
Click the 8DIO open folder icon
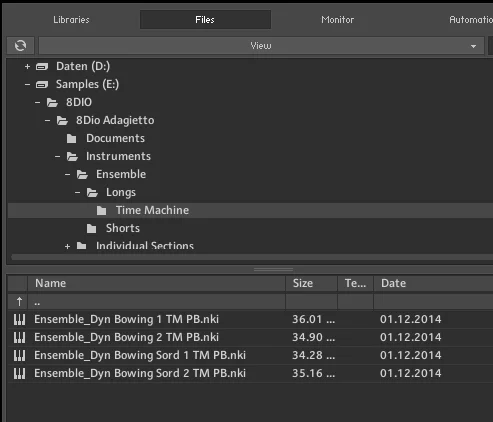coord(52,103)
